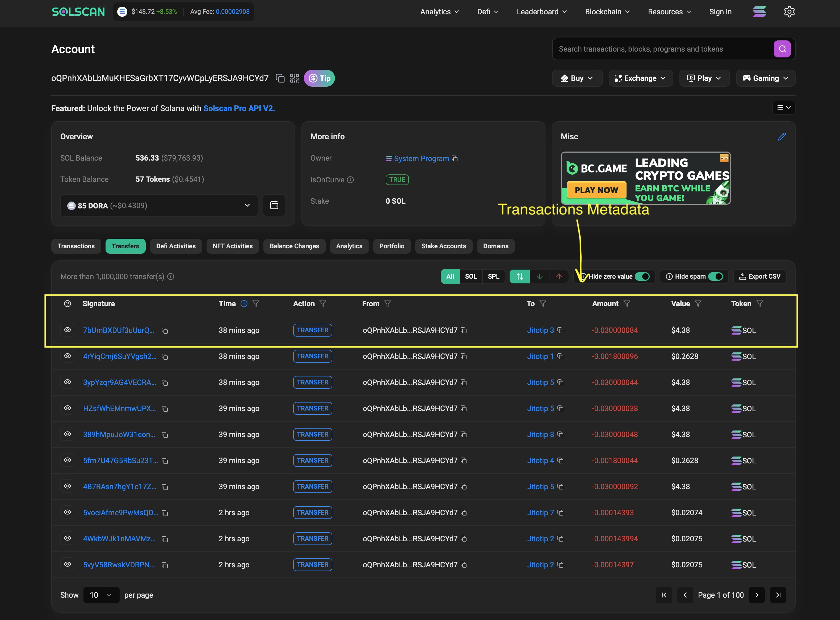Open list view options dropdown

point(783,108)
